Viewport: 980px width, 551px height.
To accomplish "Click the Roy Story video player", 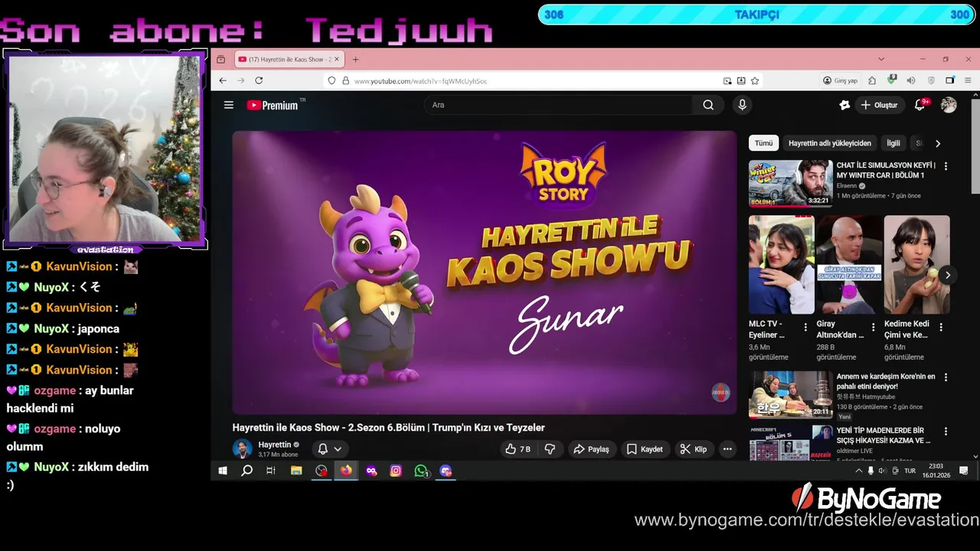I will [x=484, y=272].
